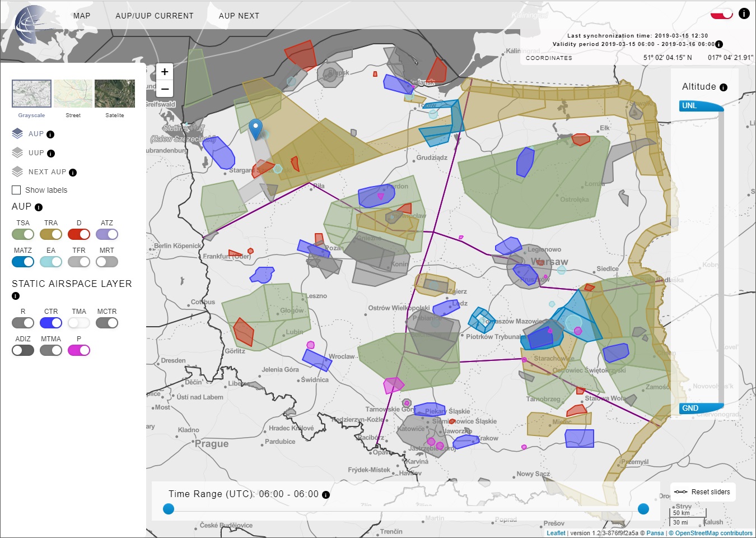Click the GND altitude slider handle
Screen dimensions: 756x538
click(x=702, y=408)
